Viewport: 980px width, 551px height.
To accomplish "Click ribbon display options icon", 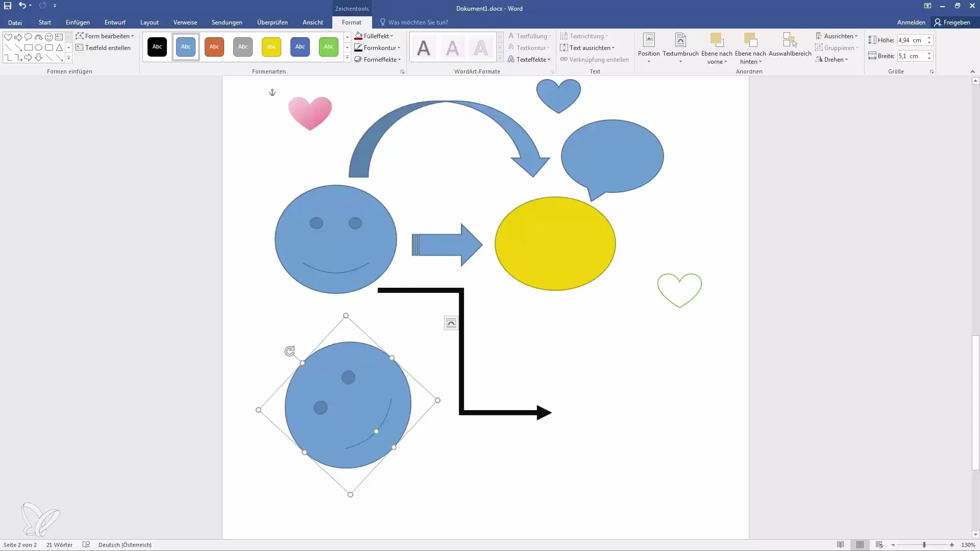I will click(x=927, y=6).
